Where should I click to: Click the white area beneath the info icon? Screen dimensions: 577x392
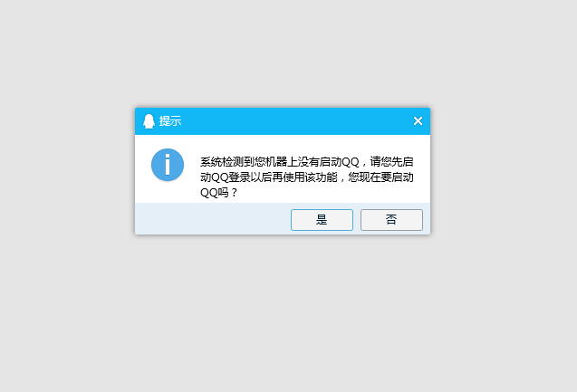click(168, 192)
